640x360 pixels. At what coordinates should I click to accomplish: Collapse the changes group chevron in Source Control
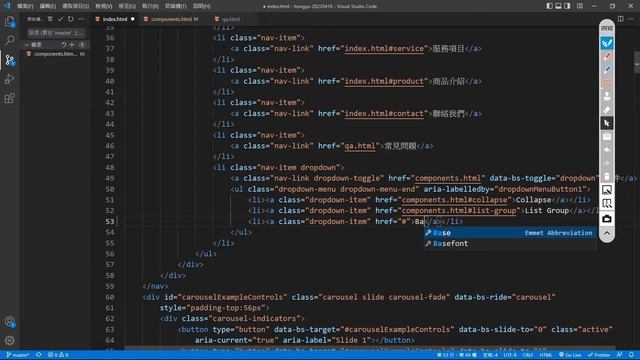pyautogui.click(x=27, y=44)
